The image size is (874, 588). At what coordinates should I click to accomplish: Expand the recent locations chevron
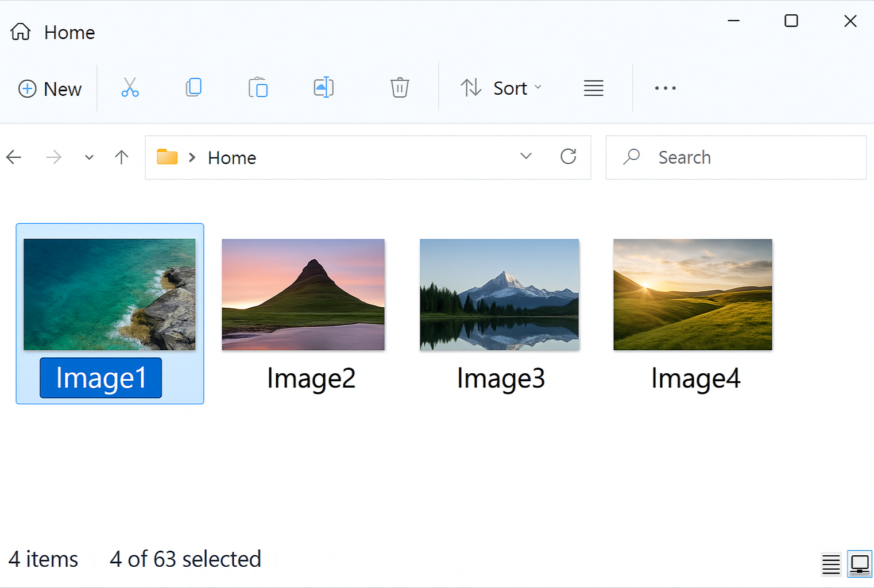pos(89,157)
